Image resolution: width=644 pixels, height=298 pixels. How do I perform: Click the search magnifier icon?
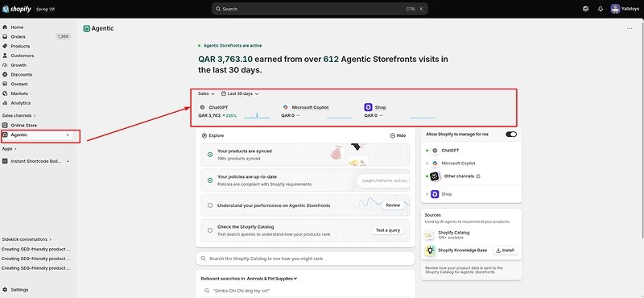[x=217, y=9]
